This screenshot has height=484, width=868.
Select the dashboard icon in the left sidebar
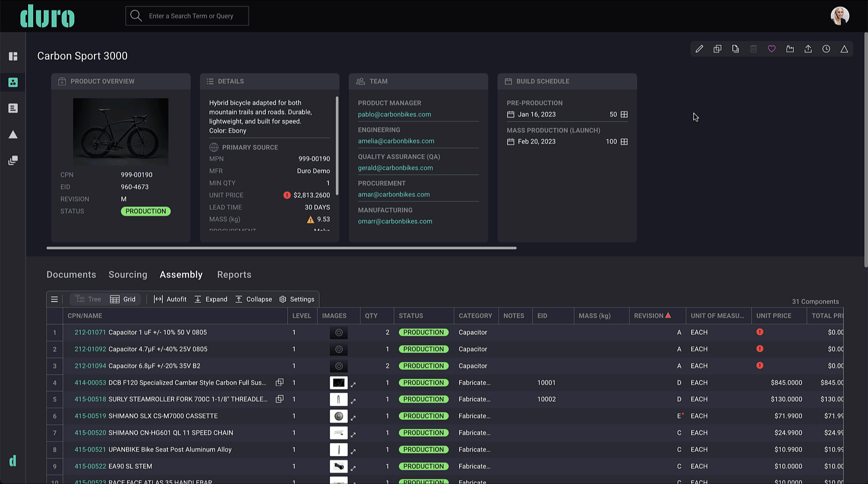pyautogui.click(x=13, y=56)
